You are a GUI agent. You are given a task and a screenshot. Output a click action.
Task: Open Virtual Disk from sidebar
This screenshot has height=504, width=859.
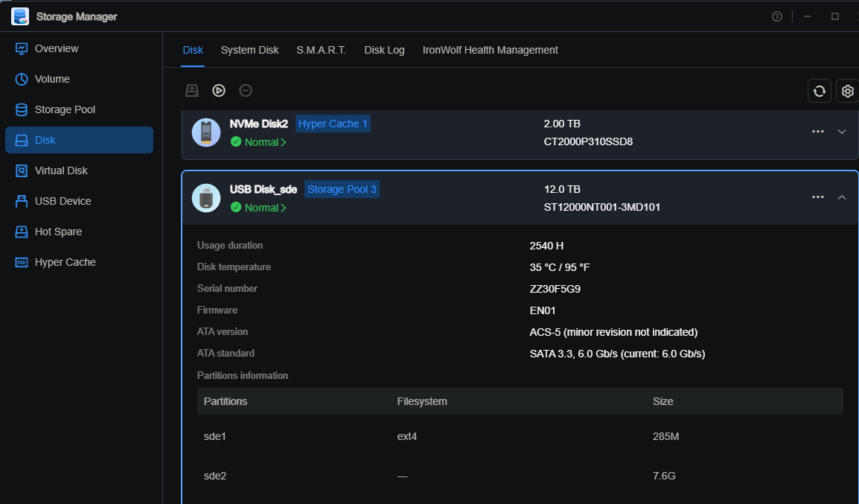pyautogui.click(x=79, y=170)
